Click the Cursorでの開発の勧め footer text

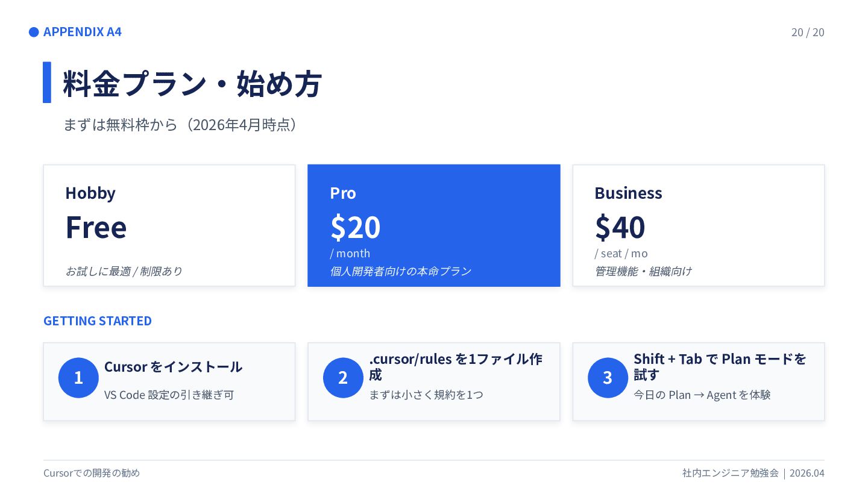point(92,473)
